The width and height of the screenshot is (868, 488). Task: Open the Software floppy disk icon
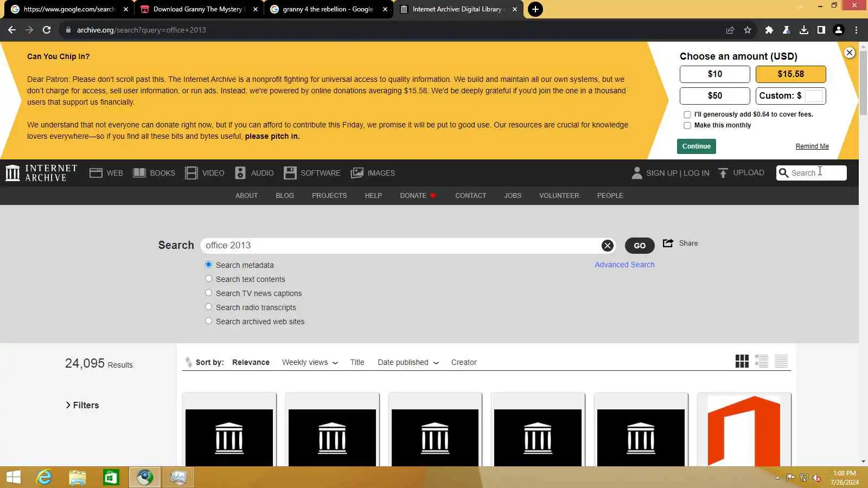(x=290, y=173)
